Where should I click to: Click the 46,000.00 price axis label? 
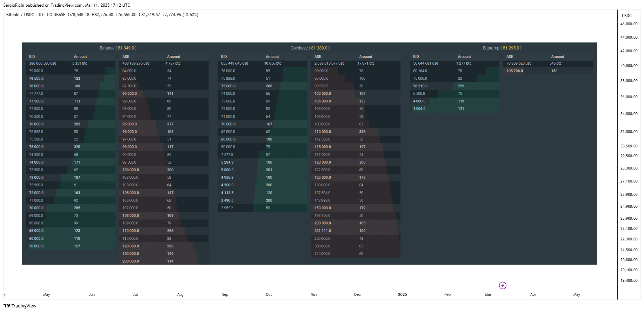tap(629, 24)
